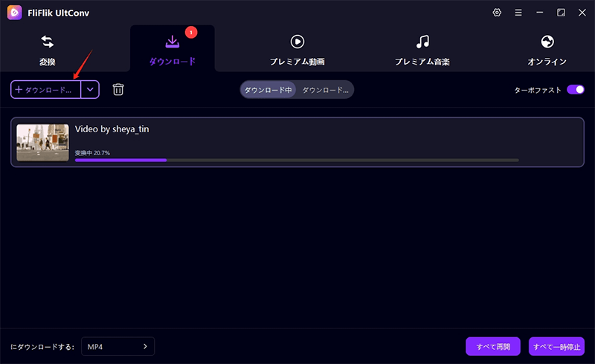This screenshot has width=595, height=364.
Task: Expand the arrow next to ダウンロード button
Action: [90, 90]
